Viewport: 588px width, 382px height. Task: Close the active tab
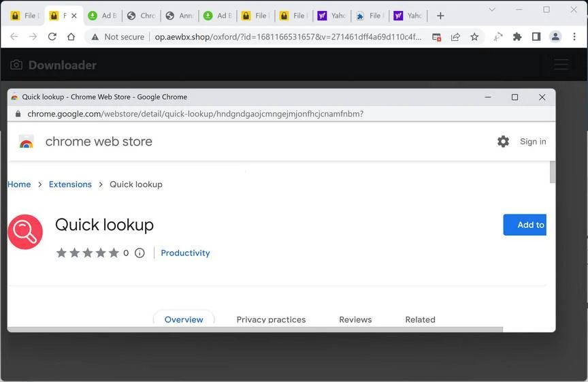point(74,16)
